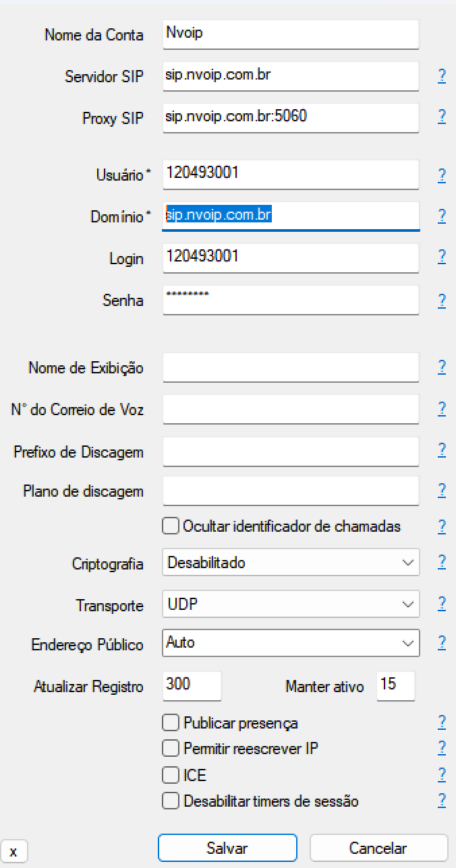Click the Cancelar button
The height and width of the screenshot is (868, 456).
378,848
